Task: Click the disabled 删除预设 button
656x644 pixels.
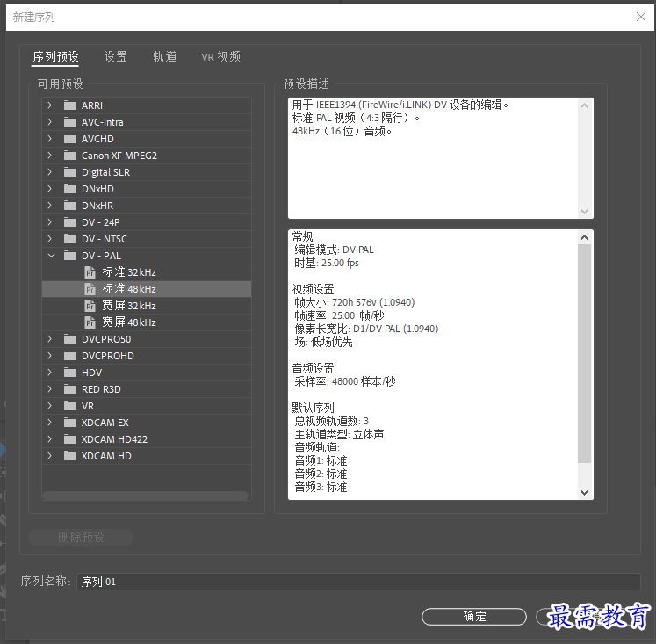Action: point(81,538)
